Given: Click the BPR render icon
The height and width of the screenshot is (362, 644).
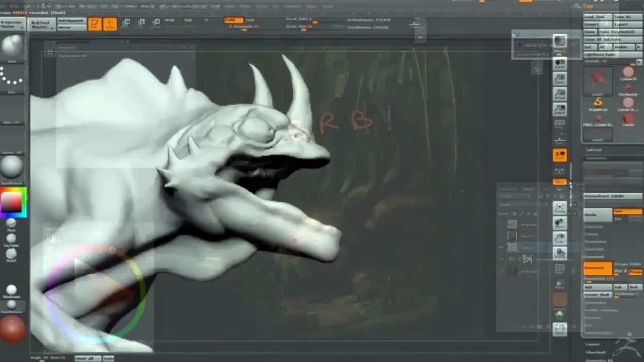Looking at the screenshot, I should [x=559, y=42].
